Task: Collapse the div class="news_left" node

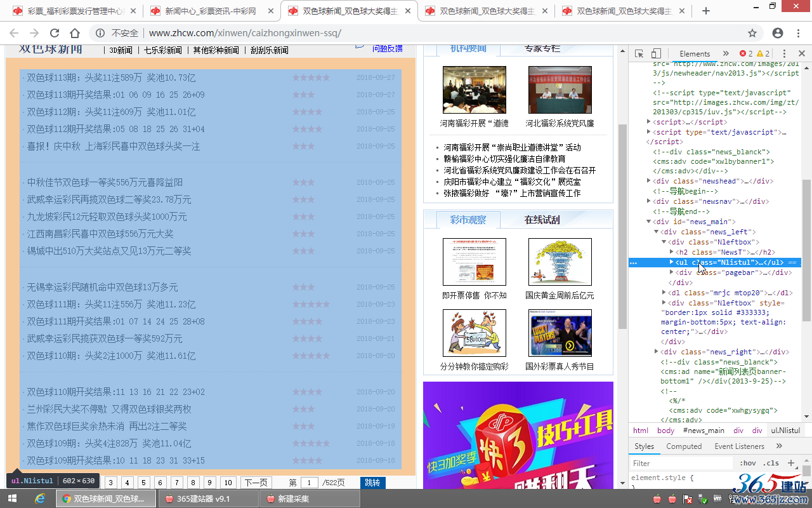Action: (x=657, y=232)
